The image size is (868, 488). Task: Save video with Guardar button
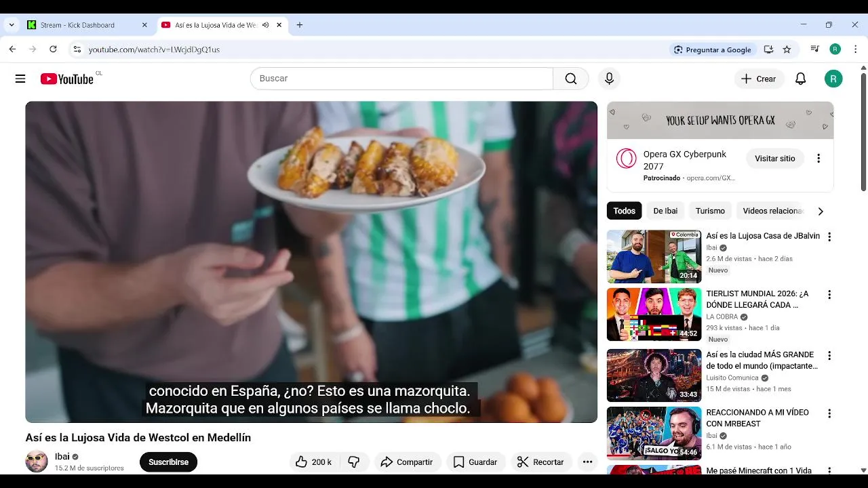(x=475, y=462)
